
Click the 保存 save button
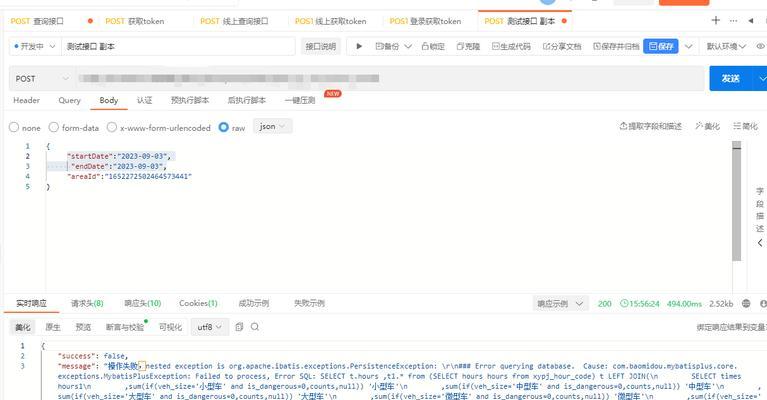coord(661,46)
